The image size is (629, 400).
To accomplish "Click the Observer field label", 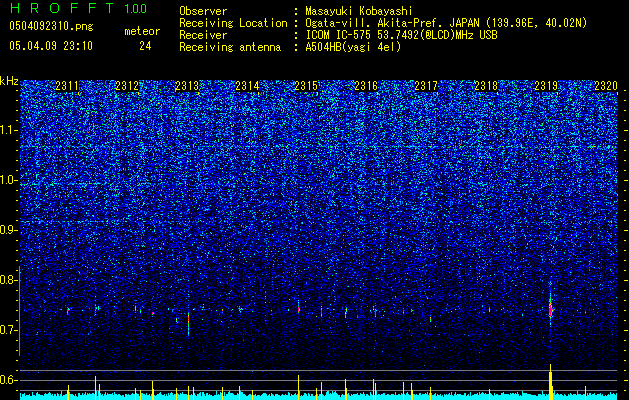I will coord(203,11).
